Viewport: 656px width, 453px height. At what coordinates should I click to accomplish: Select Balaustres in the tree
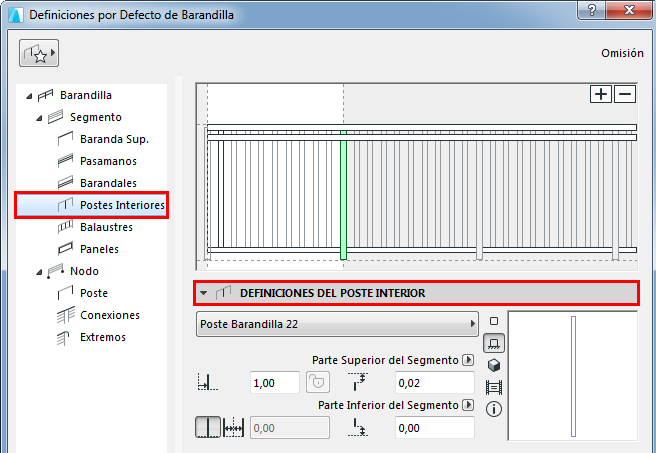pos(106,227)
